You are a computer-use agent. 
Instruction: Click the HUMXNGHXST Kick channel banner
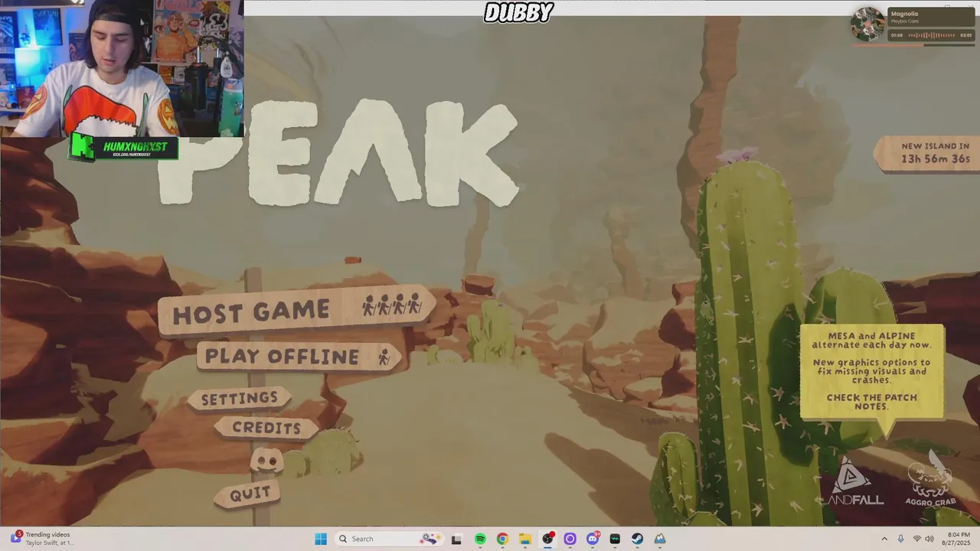pos(123,147)
